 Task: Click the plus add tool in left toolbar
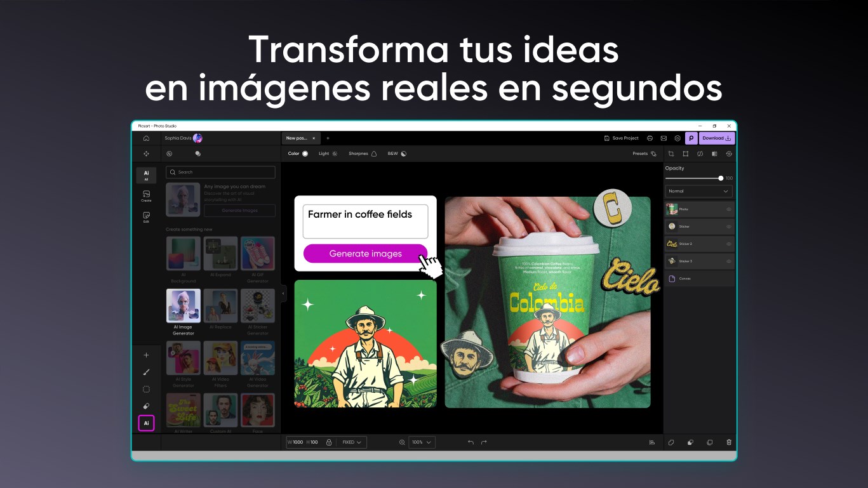click(146, 355)
